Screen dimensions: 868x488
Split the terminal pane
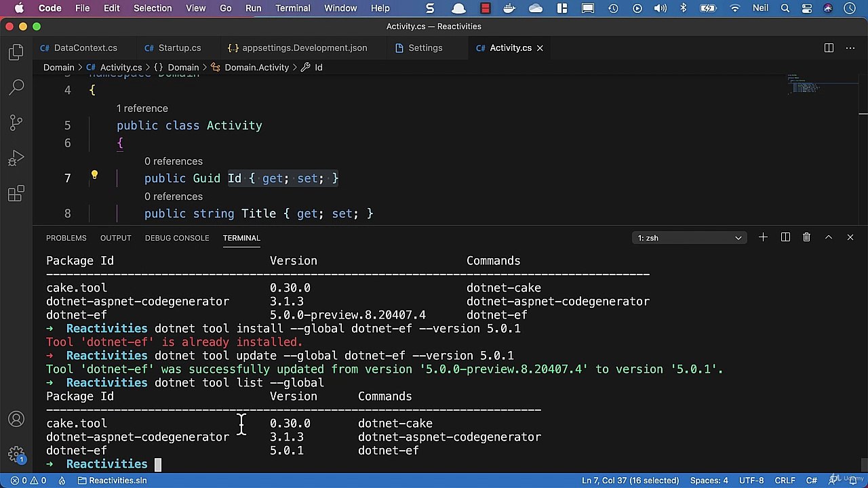[x=785, y=237]
